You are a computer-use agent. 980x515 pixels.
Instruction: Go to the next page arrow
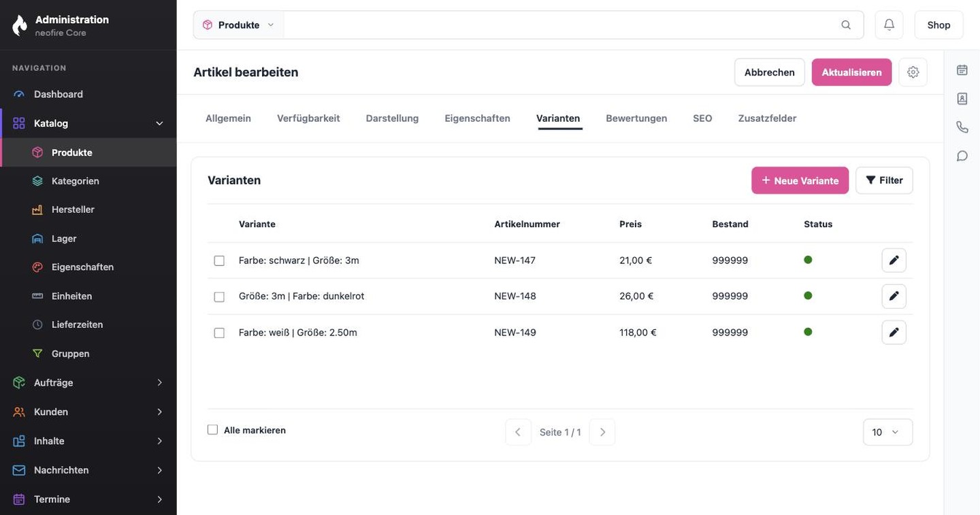602,432
